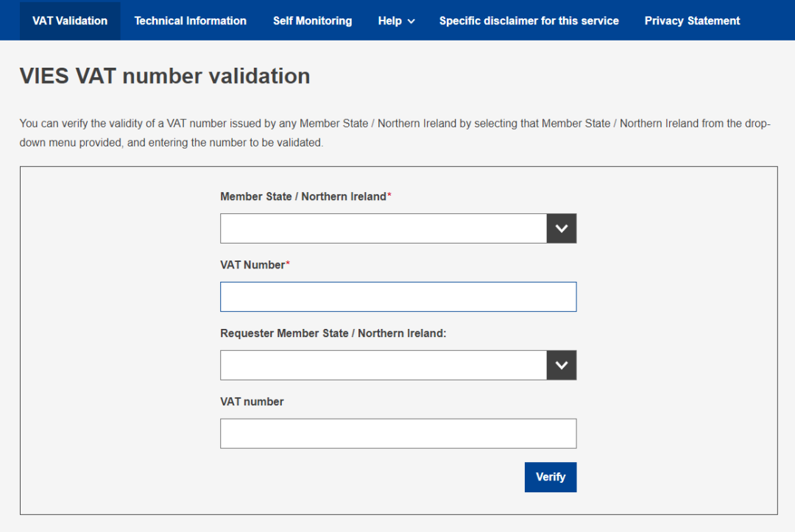Open the VAT Validation tab
Image resolution: width=795 pixels, height=532 pixels.
coord(70,21)
